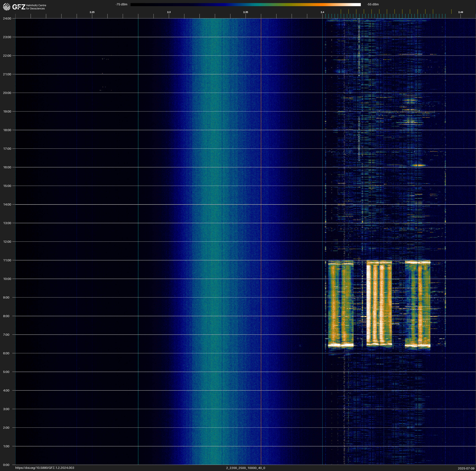The height and width of the screenshot is (471, 476).
Task: Click the 6:00 time axis label
Action: 6,353
